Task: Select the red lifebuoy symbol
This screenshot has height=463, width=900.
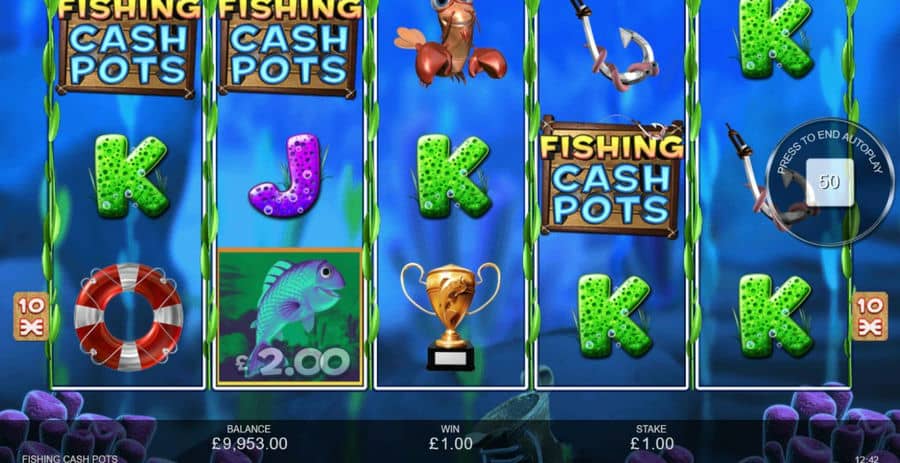Action: tap(129, 317)
